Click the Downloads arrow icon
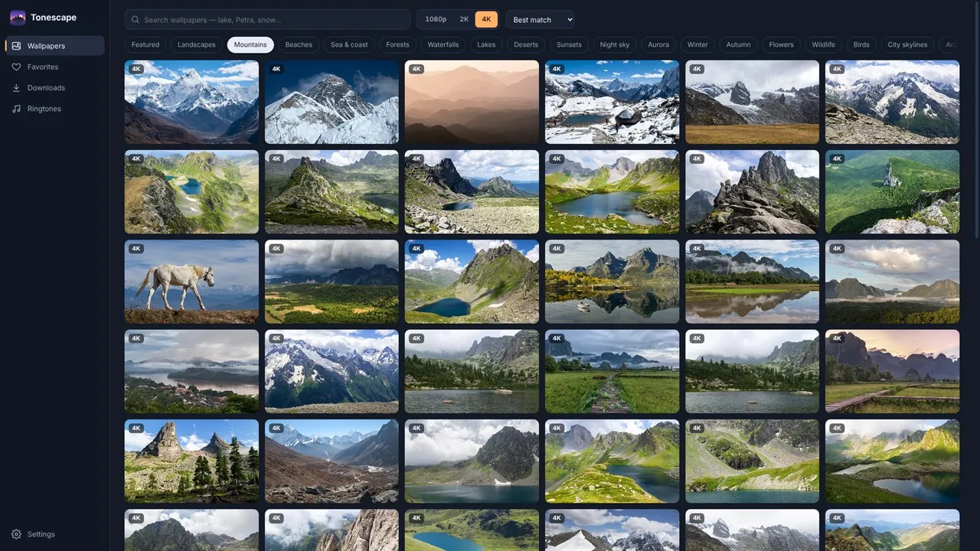 coord(16,88)
